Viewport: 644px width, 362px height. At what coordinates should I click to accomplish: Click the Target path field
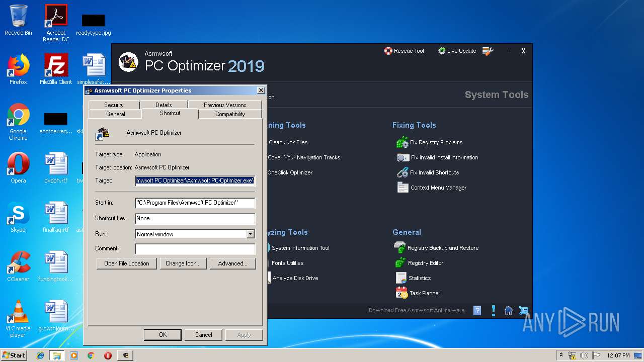[195, 180]
